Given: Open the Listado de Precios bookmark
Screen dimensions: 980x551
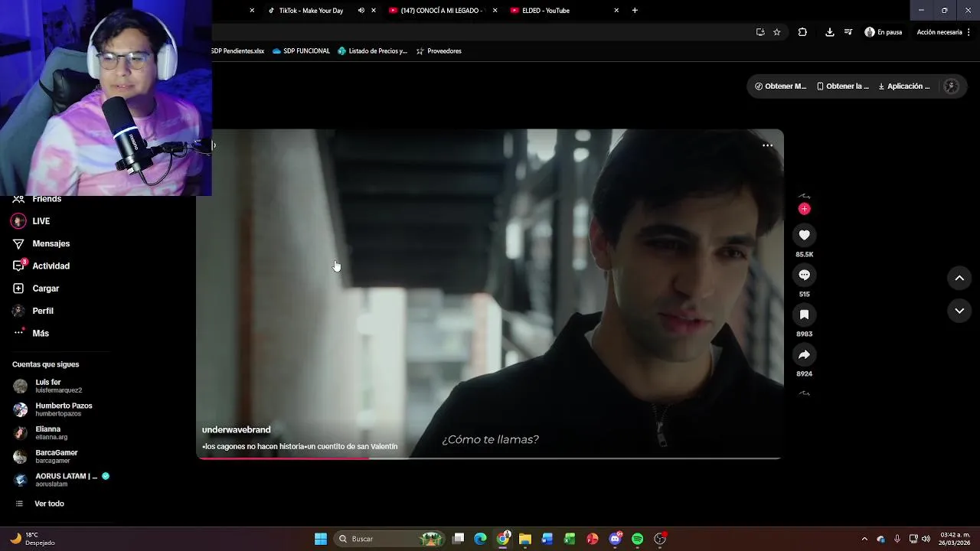Looking at the screenshot, I should [373, 51].
